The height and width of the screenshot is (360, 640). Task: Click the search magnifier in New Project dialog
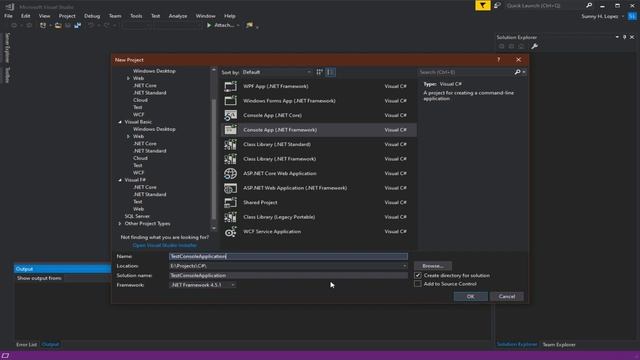(x=517, y=72)
